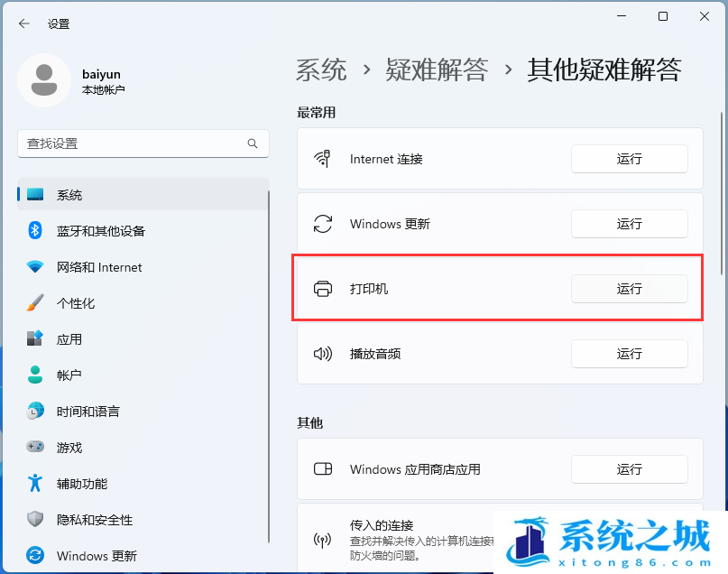
Task: Open 应用 settings page
Action: pos(143,339)
